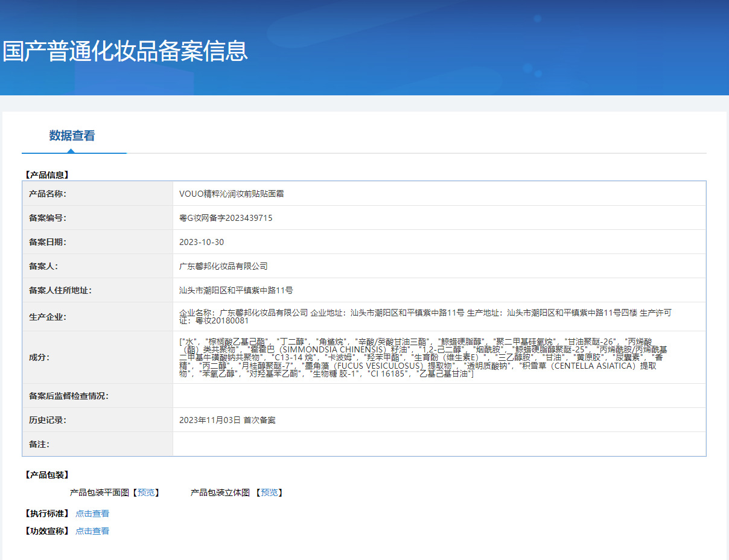Click the 【产品包装】 section heading
This screenshot has height=560, width=729.
click(46, 475)
